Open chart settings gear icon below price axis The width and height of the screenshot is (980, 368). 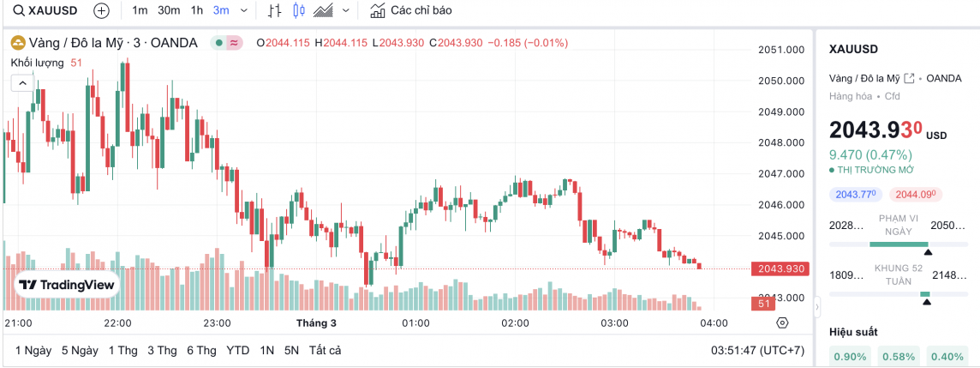[x=781, y=323]
